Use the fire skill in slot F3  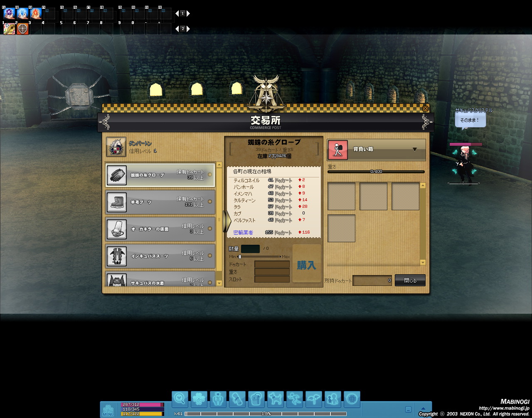coord(36,14)
